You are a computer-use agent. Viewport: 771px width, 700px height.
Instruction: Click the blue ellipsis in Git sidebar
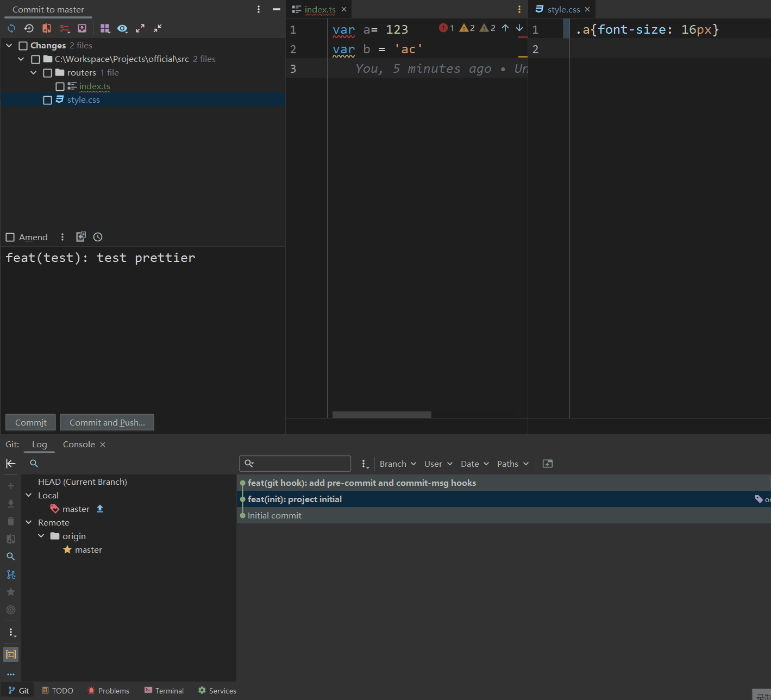click(11, 674)
